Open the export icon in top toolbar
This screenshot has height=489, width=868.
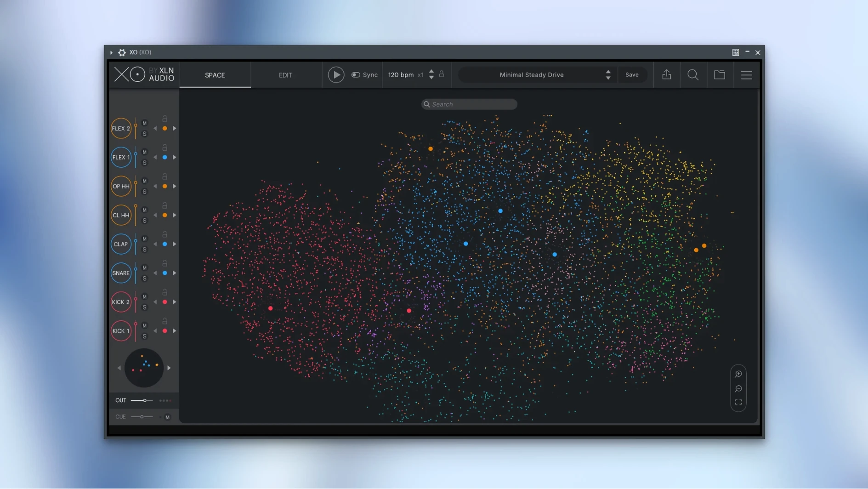pos(666,74)
